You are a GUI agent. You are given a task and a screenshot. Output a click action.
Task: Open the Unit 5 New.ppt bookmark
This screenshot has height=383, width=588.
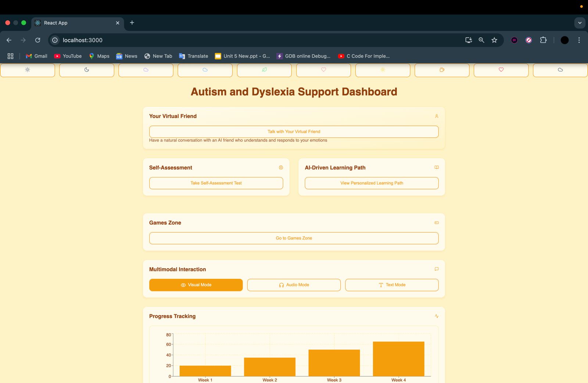(243, 56)
